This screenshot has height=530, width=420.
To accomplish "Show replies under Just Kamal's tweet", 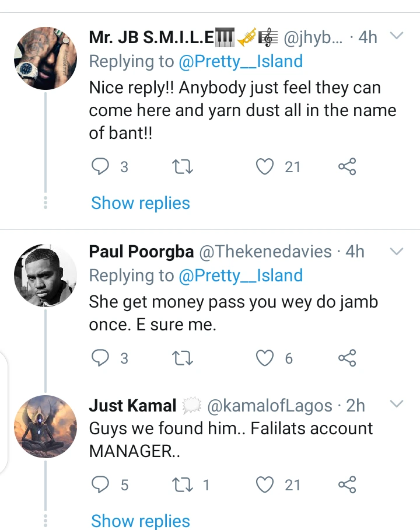I will [x=141, y=521].
